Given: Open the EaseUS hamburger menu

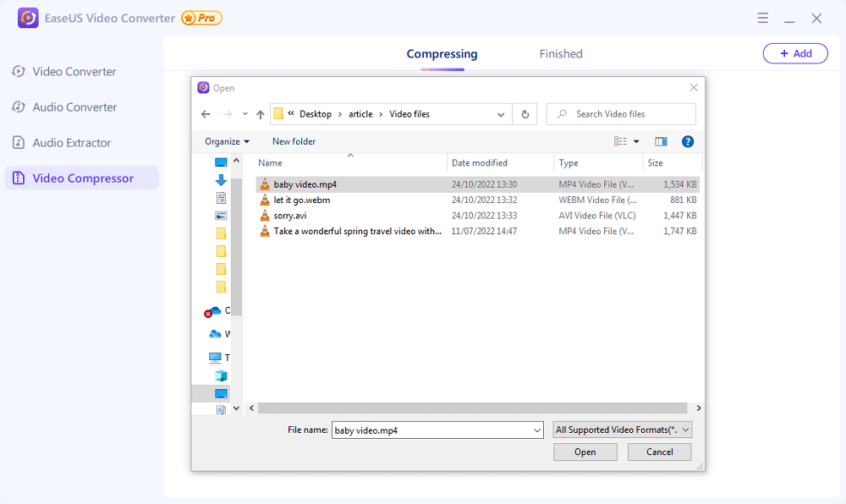Looking at the screenshot, I should [x=762, y=18].
